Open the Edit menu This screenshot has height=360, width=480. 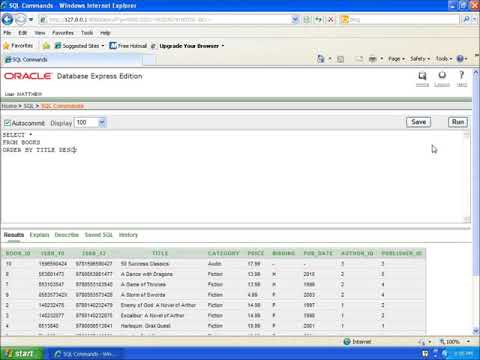point(23,33)
